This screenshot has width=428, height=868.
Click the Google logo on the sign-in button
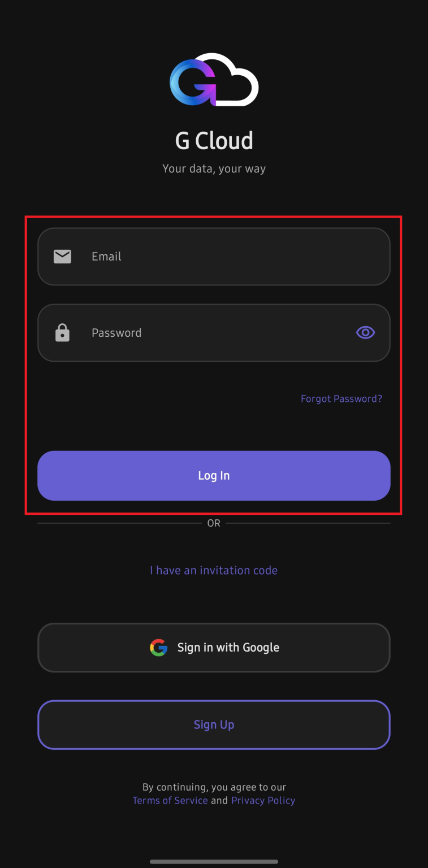coord(159,648)
